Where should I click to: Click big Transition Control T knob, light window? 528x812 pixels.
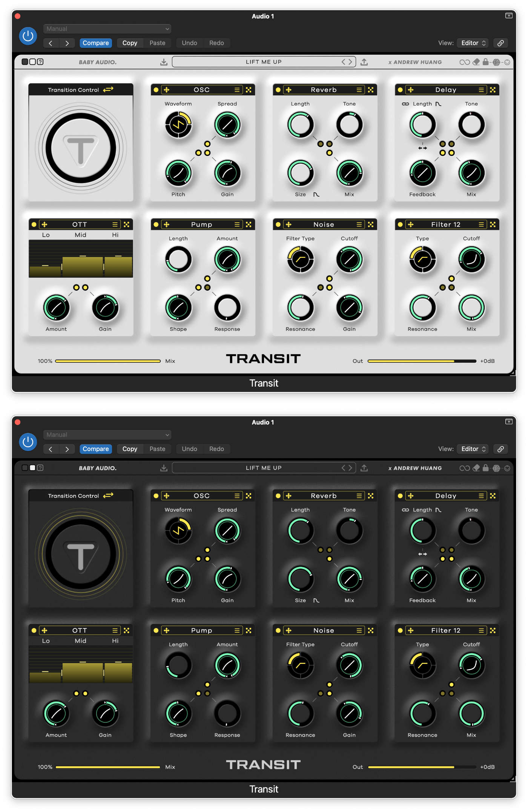pos(81,148)
